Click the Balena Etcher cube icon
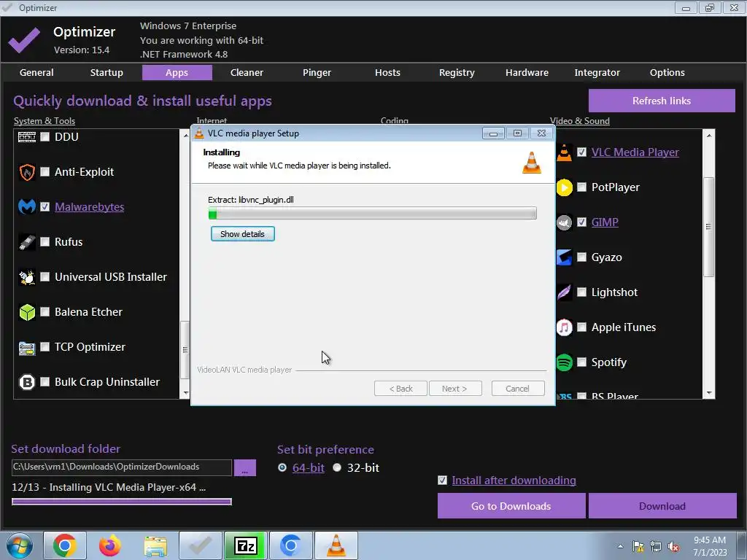 click(x=27, y=312)
